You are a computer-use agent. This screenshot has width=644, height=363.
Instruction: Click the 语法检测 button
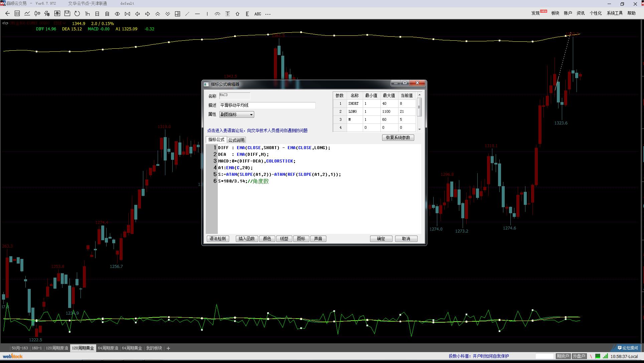pos(218,239)
